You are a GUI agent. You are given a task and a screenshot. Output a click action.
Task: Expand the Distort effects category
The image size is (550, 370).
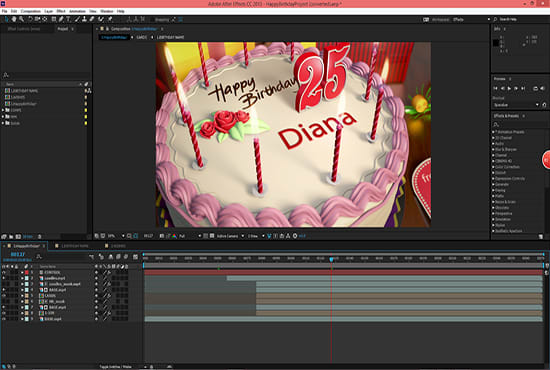[494, 173]
